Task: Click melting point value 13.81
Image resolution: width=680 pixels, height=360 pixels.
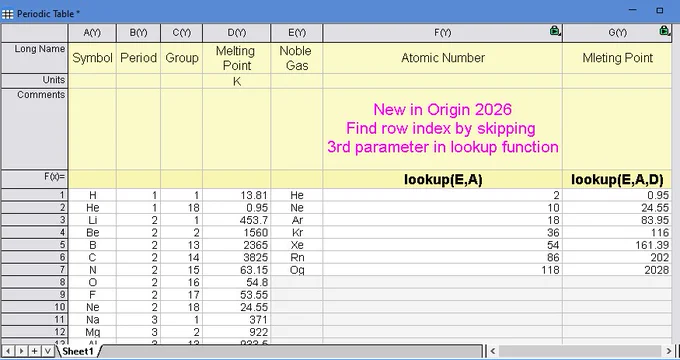Action: (236, 195)
